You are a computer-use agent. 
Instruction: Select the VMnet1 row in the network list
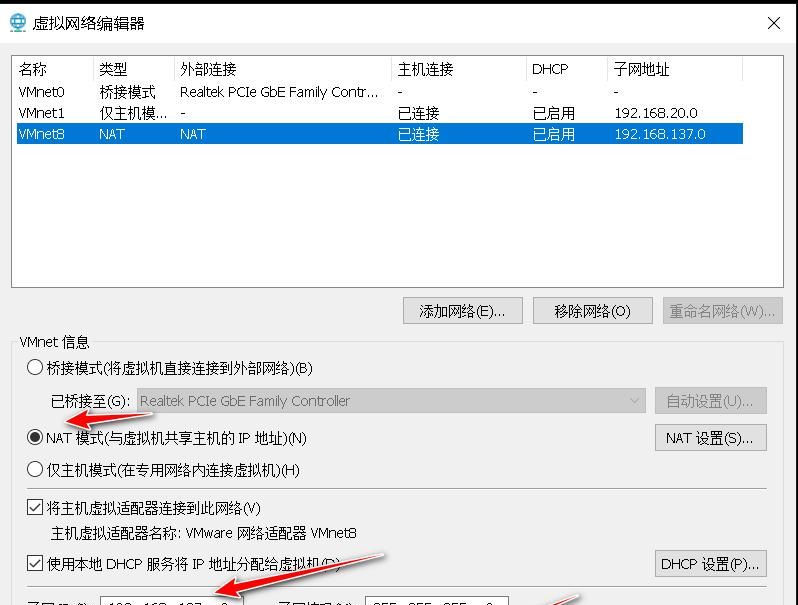tap(380, 113)
